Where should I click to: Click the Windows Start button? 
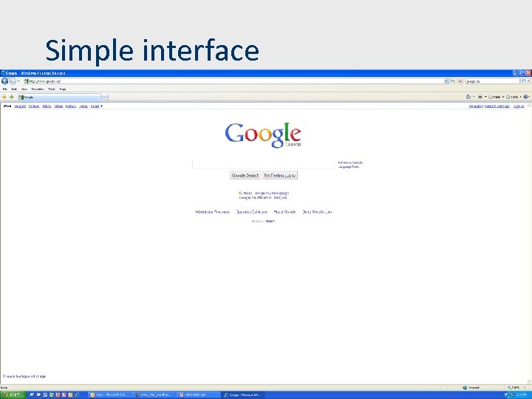(x=13, y=395)
